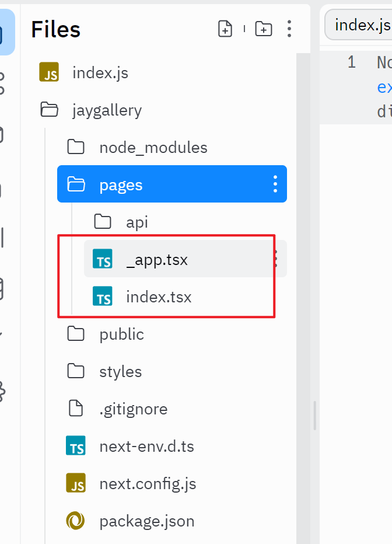The height and width of the screenshot is (544, 392).
Task: Create a new file with the add-file icon
Action: [x=225, y=29]
